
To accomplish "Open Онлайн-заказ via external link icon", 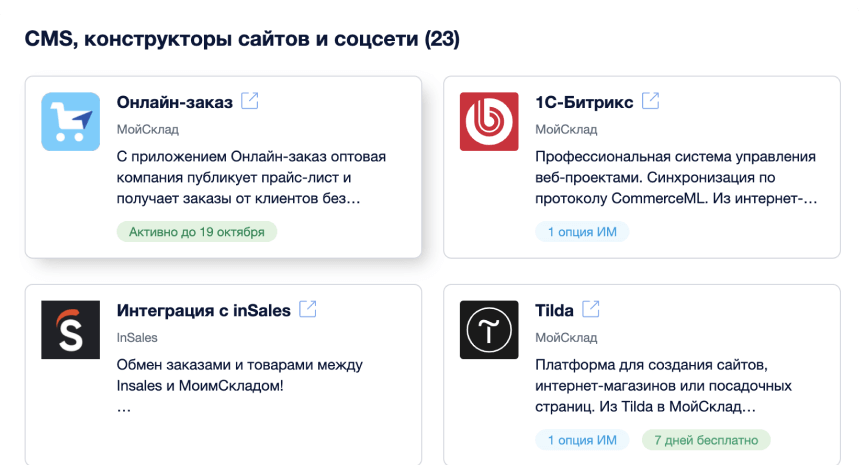I will tap(250, 101).
